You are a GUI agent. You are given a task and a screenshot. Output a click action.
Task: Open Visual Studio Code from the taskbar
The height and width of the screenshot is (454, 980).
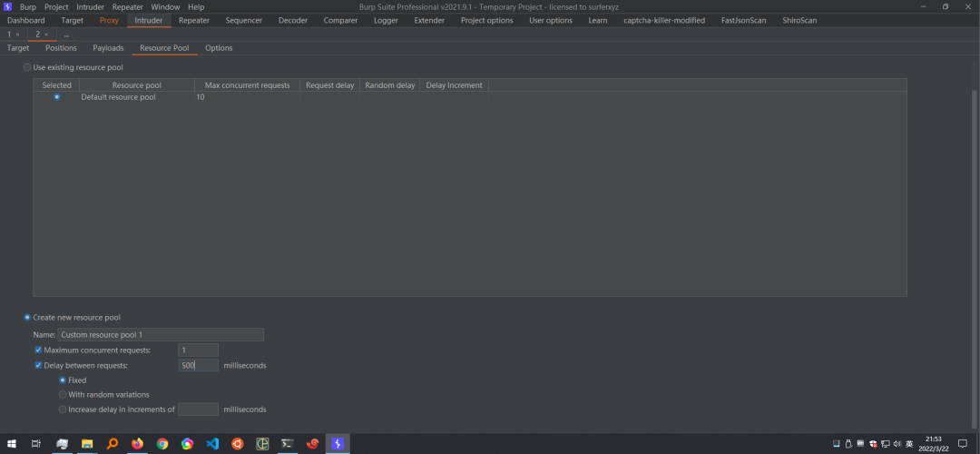click(x=212, y=443)
